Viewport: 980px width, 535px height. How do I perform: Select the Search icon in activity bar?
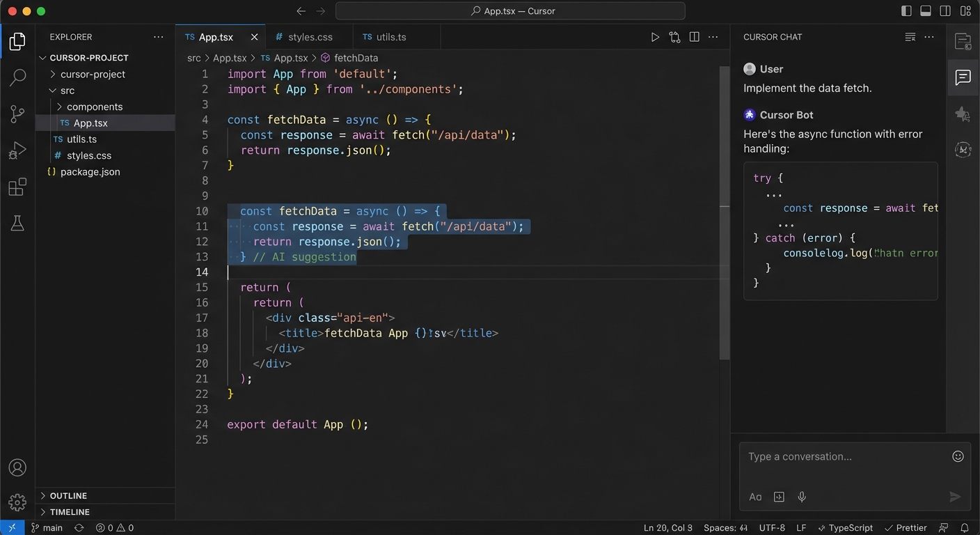click(17, 77)
